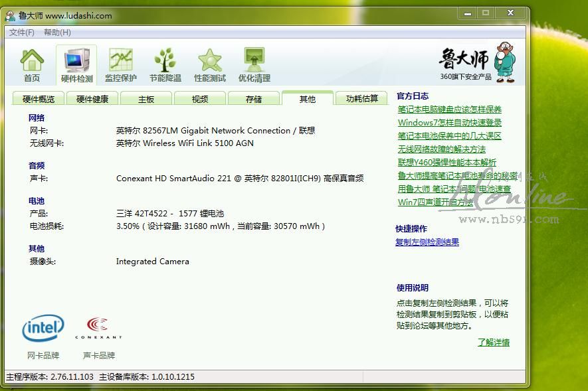Click the 电池损耗 label
The image size is (588, 391).
point(47,226)
